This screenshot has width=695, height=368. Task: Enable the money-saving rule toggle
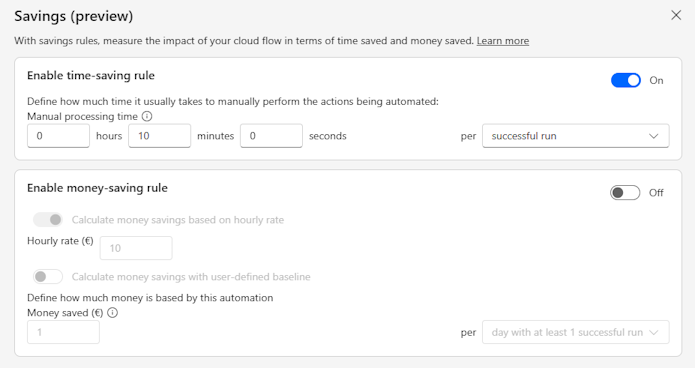pos(625,192)
